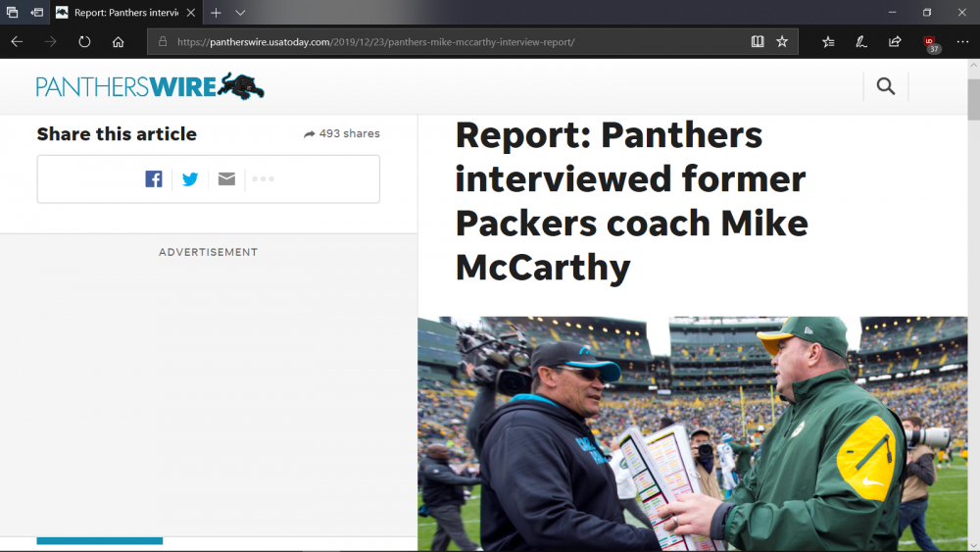Select the Report: Panthers intervi tab
Screen dimensions: 980x552
(x=125, y=13)
